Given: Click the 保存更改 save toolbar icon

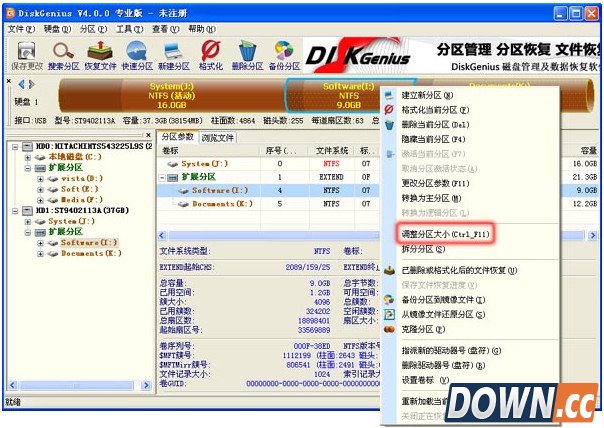Looking at the screenshot, I should 26,55.
